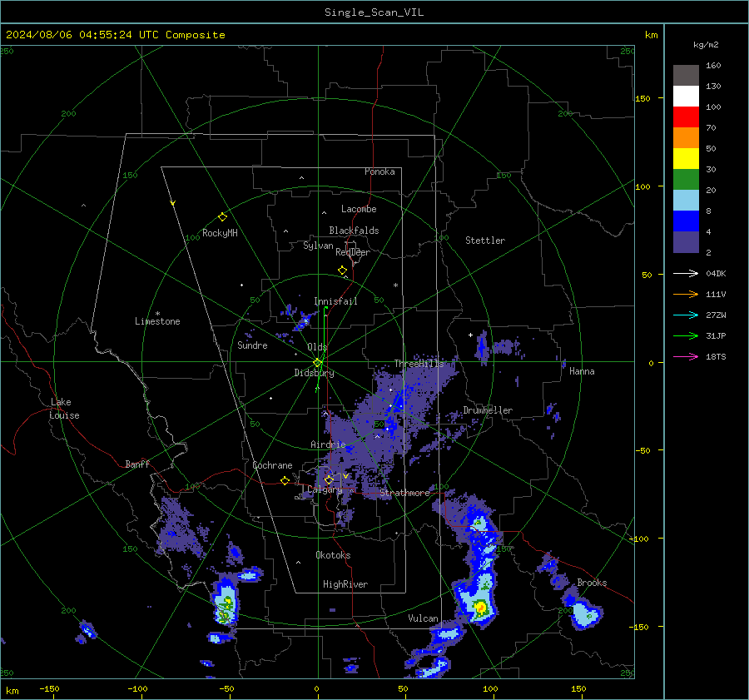Viewport: 749px width, 700px height.
Task: Click the asterisk marker above Limestone
Action: coord(157,314)
